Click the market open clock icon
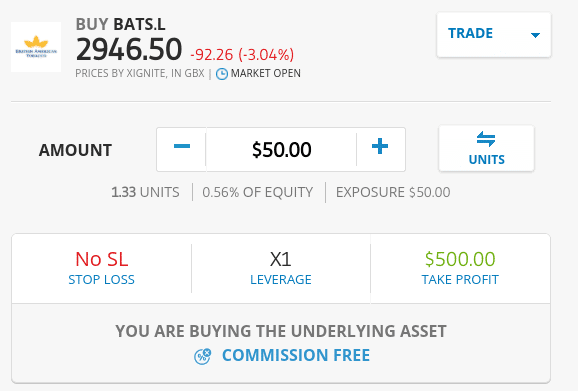 [x=222, y=74]
